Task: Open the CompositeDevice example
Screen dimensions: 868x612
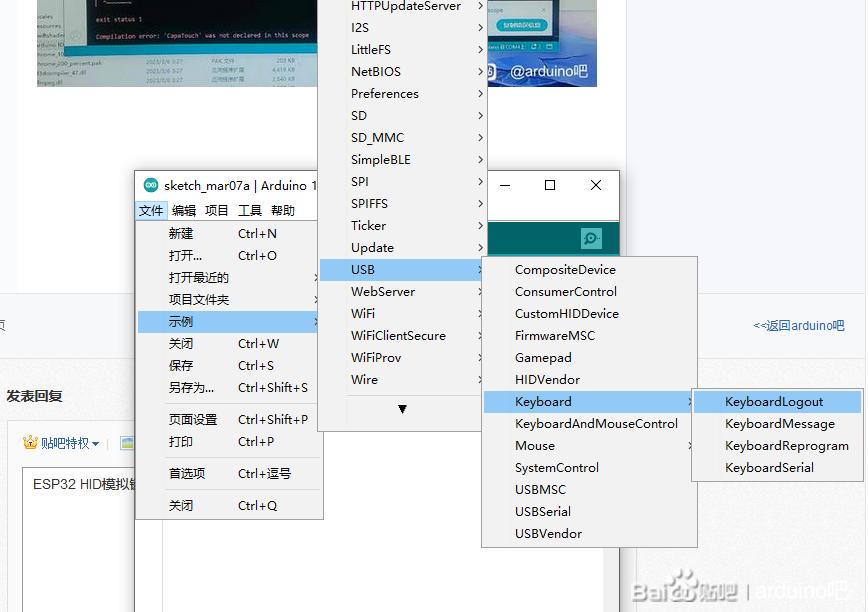Action: 589,270
